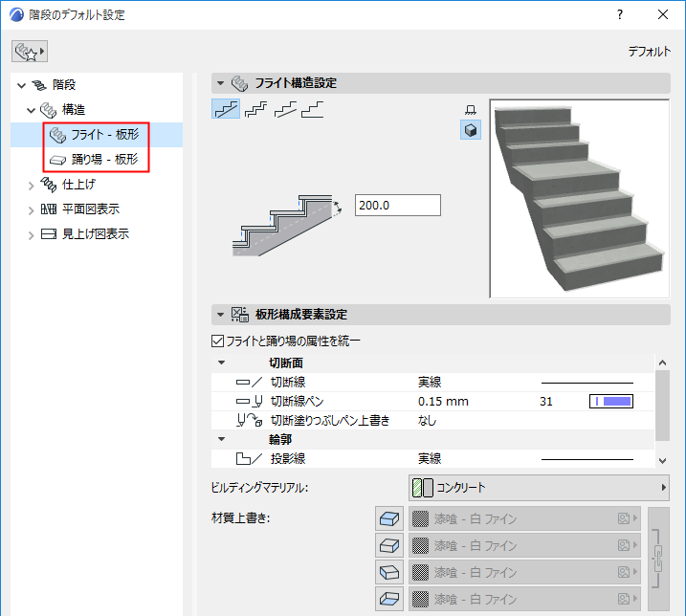Image resolution: width=686 pixels, height=616 pixels.
Task: Click the 階段 tree icon
Action: click(39, 85)
